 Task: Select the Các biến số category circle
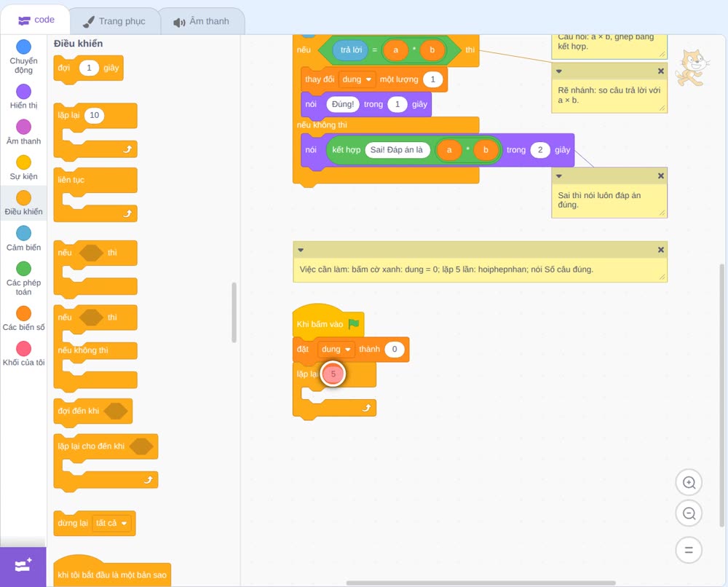click(x=24, y=313)
